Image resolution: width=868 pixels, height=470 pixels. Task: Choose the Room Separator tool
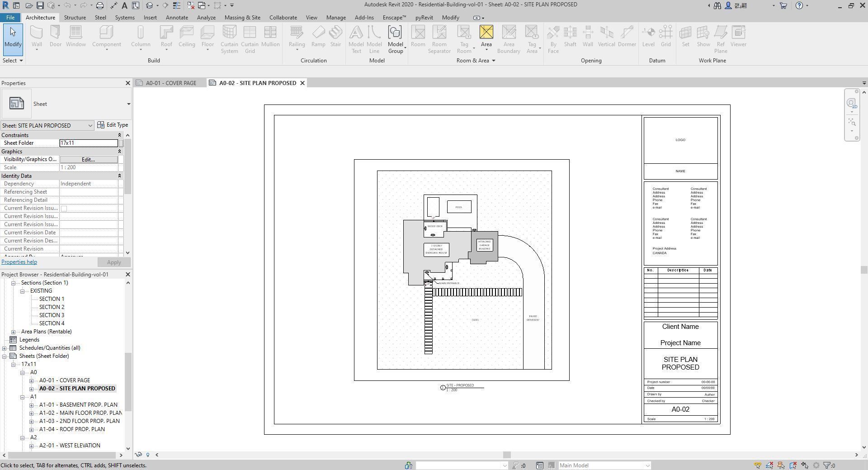(439, 39)
